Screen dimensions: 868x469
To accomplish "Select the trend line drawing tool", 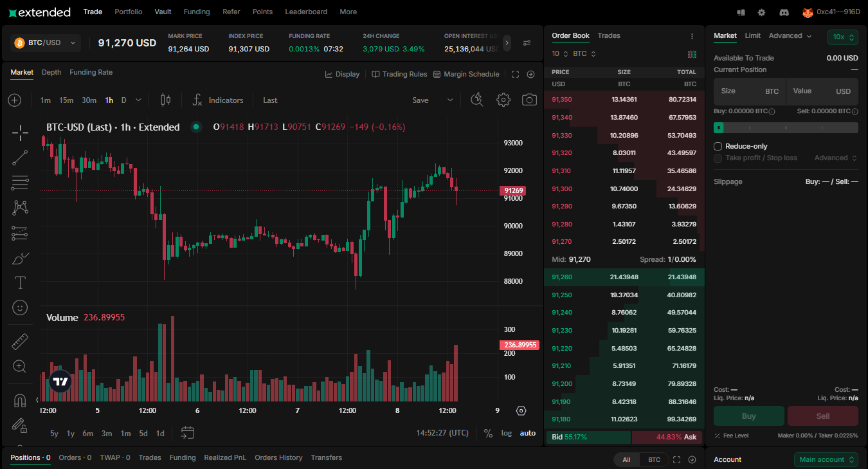I will tap(19, 158).
